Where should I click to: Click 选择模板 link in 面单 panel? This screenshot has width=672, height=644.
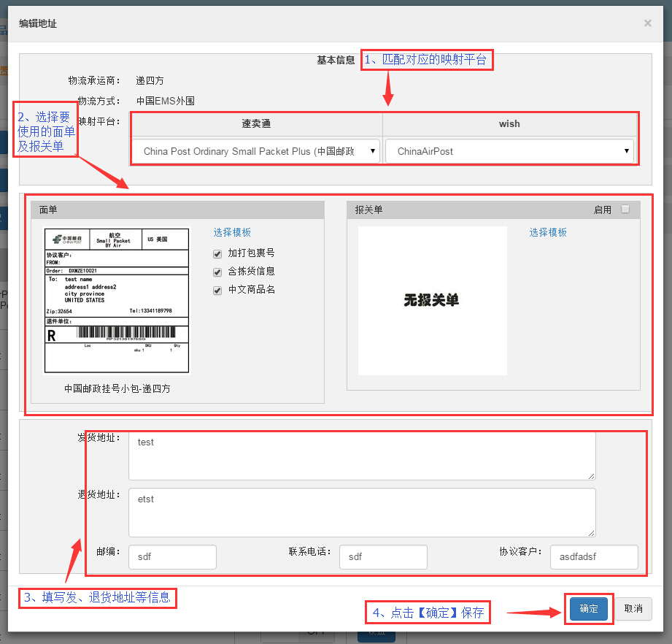[x=232, y=232]
